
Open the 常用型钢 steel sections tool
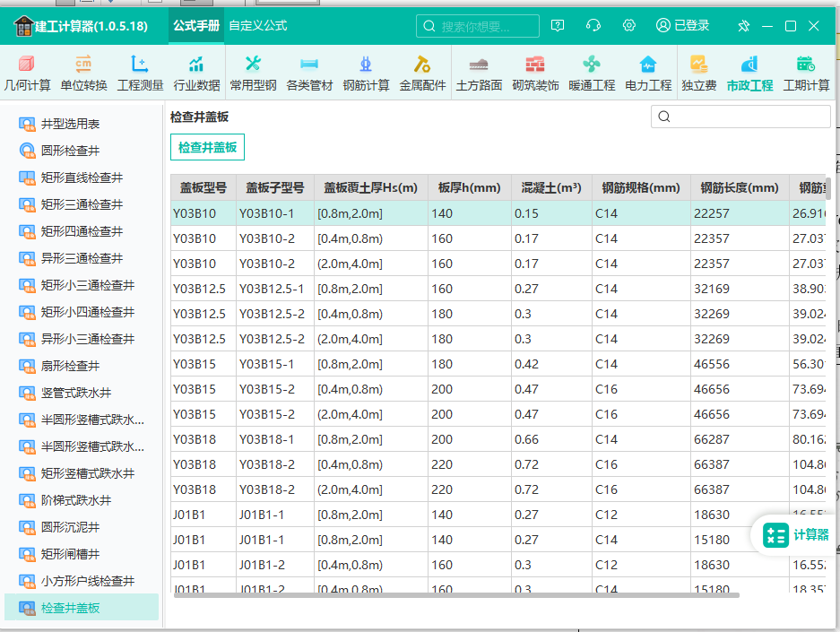coord(254,74)
